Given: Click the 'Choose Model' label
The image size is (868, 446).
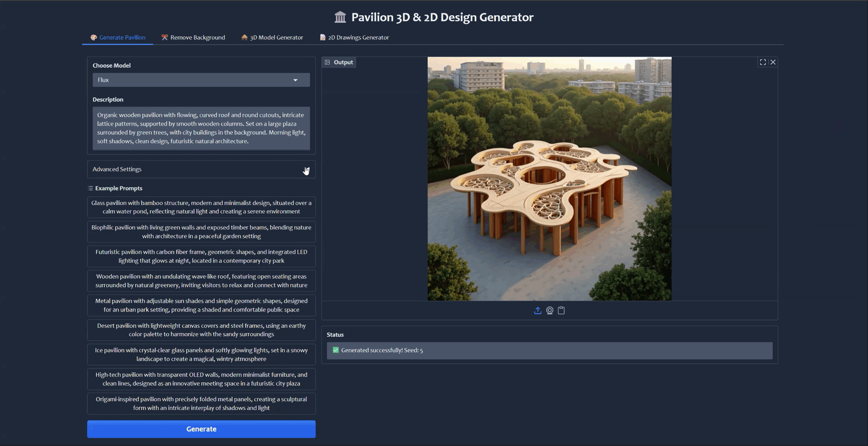Looking at the screenshot, I should click(x=112, y=65).
